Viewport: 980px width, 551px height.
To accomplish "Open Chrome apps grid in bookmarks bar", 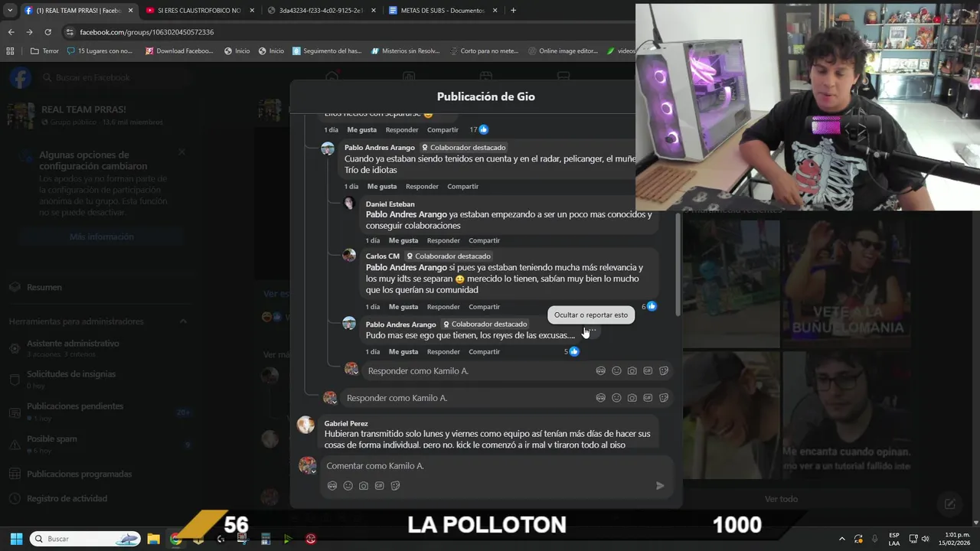I will tap(10, 51).
